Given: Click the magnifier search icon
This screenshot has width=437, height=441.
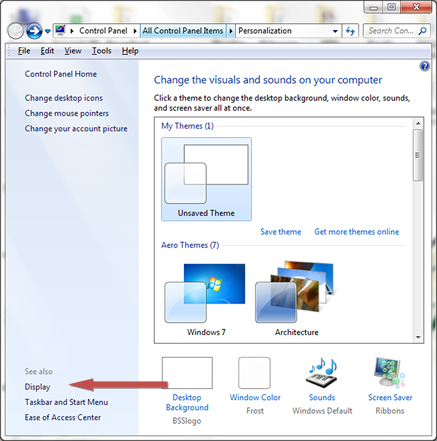Looking at the screenshot, I should pos(422,31).
